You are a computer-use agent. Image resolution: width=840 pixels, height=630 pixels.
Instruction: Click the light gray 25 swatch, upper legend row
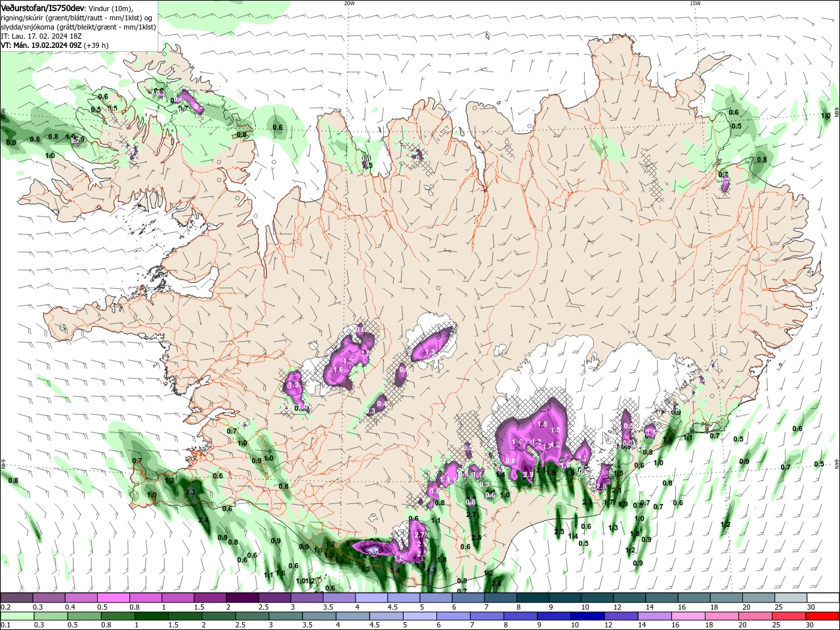(791, 598)
